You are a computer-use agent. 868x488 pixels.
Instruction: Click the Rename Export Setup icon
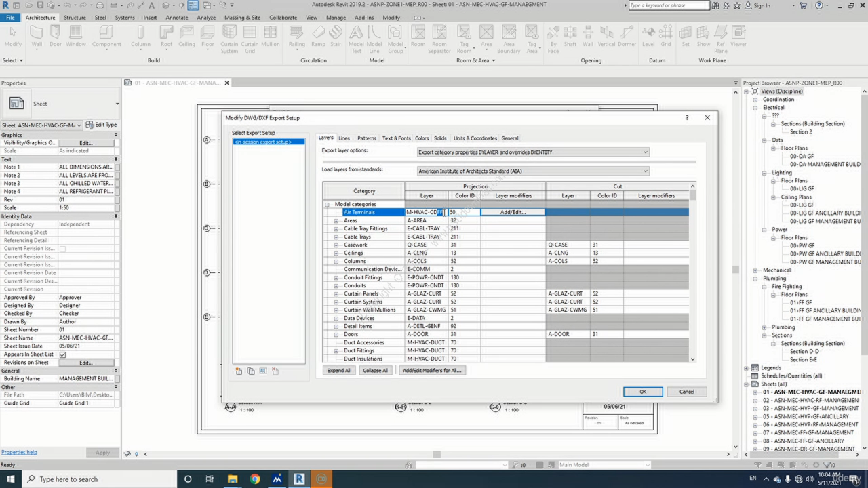coord(263,371)
